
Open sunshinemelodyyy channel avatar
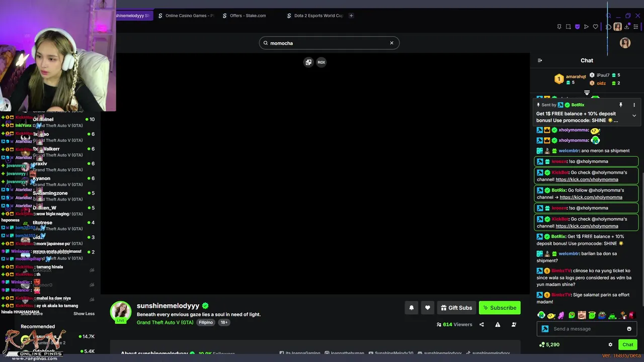point(121,312)
